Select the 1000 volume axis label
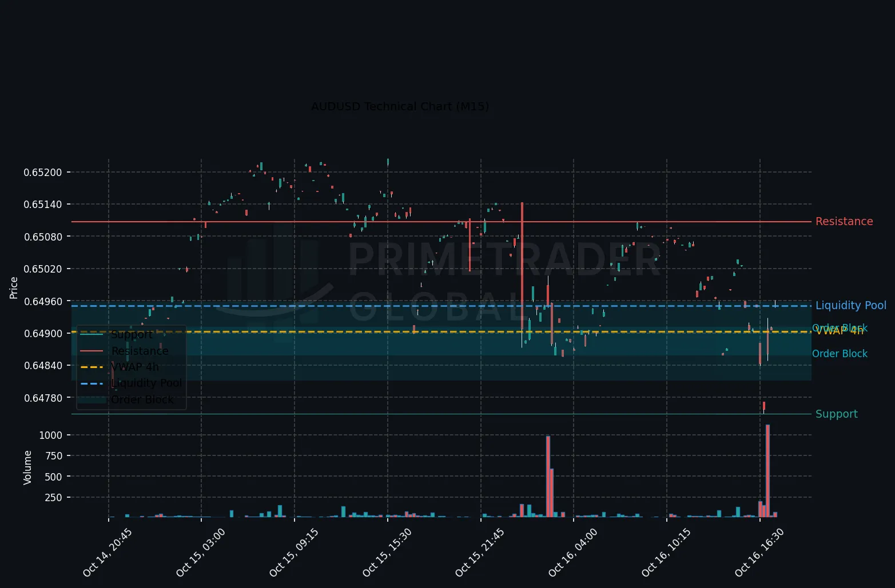This screenshot has height=588, width=895. tap(50, 435)
